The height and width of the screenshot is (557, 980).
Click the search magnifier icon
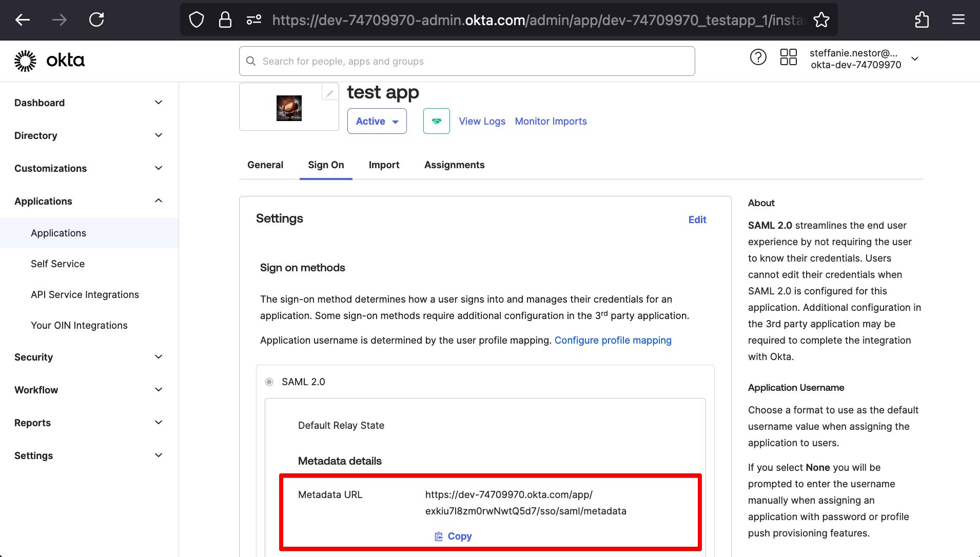click(251, 61)
